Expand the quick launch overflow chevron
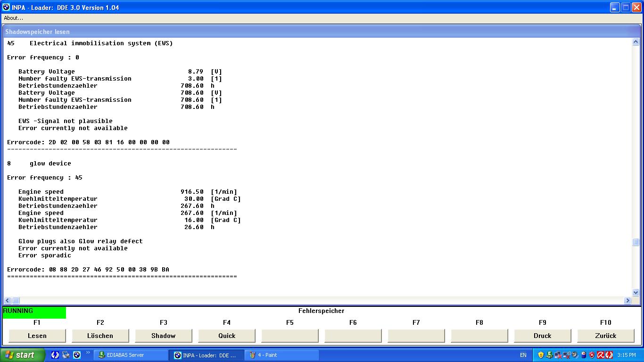 (x=88, y=353)
